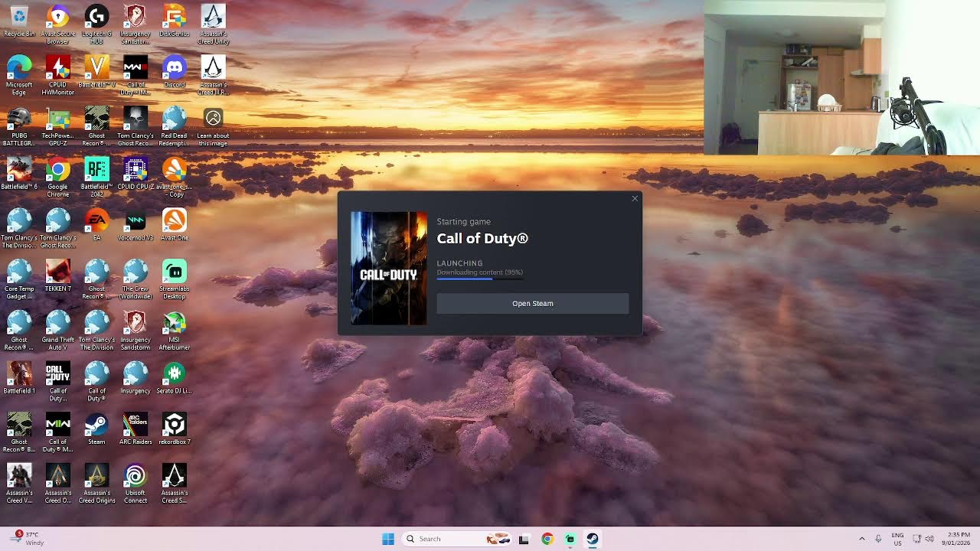This screenshot has width=980, height=551.
Task: Select Streamlabs Desktop shortcut icon
Action: click(174, 279)
